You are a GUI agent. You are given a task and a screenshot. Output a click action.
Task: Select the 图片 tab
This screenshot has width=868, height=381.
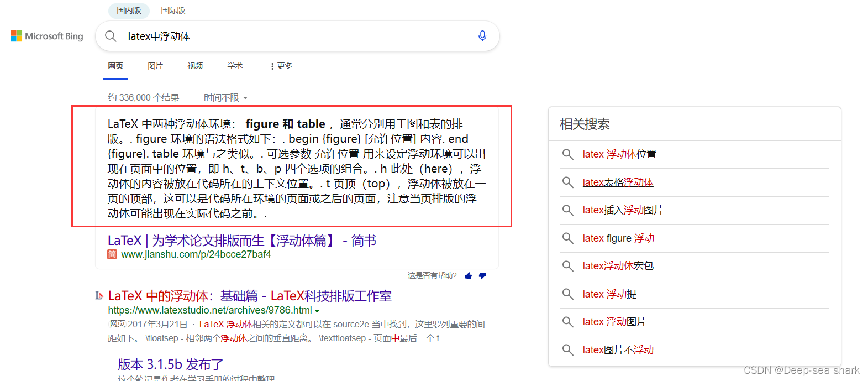coord(155,66)
